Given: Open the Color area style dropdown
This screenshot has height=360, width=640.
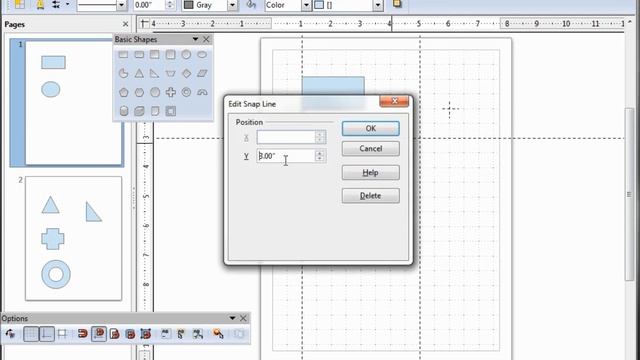Looking at the screenshot, I should tap(306, 5).
